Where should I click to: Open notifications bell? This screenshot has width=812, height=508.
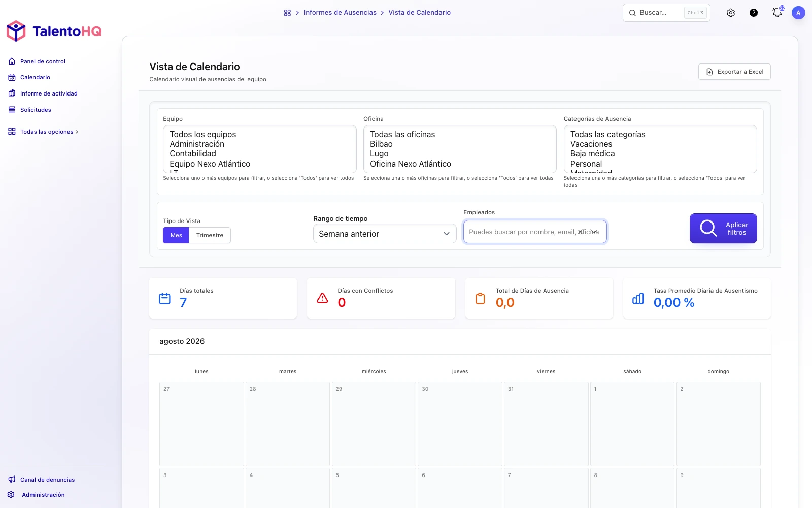[x=777, y=13]
